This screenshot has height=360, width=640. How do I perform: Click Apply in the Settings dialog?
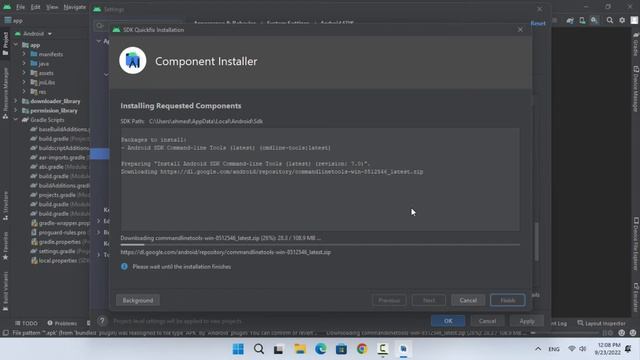[527, 321]
